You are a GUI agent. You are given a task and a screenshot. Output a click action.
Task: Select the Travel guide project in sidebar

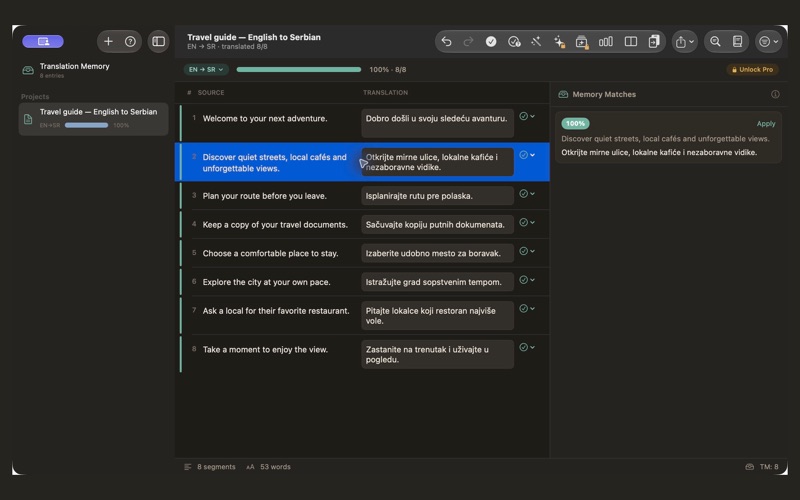(93, 118)
